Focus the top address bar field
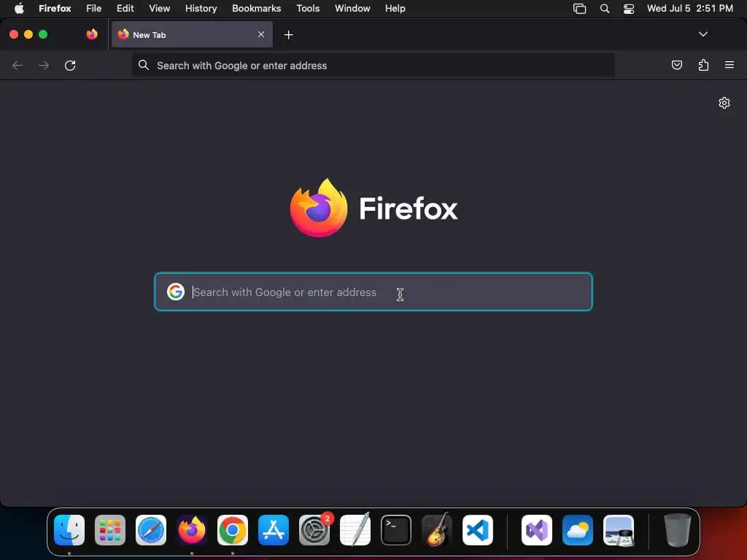The height and width of the screenshot is (560, 747). pyautogui.click(x=373, y=65)
